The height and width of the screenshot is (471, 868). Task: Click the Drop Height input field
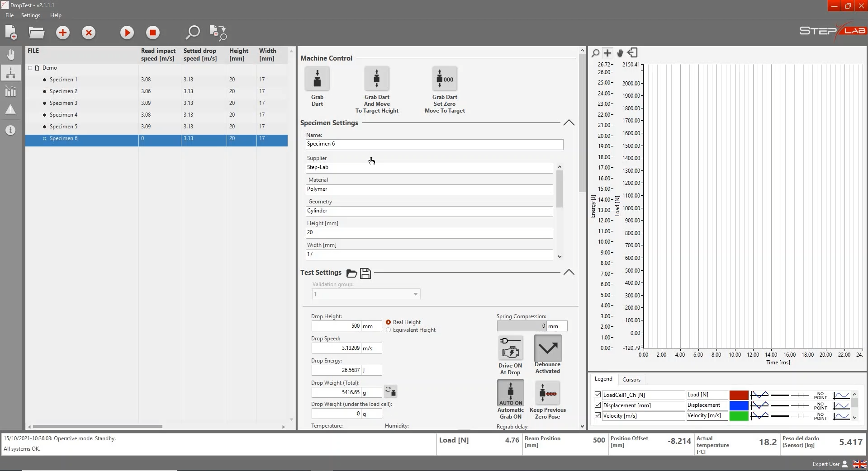click(x=336, y=326)
